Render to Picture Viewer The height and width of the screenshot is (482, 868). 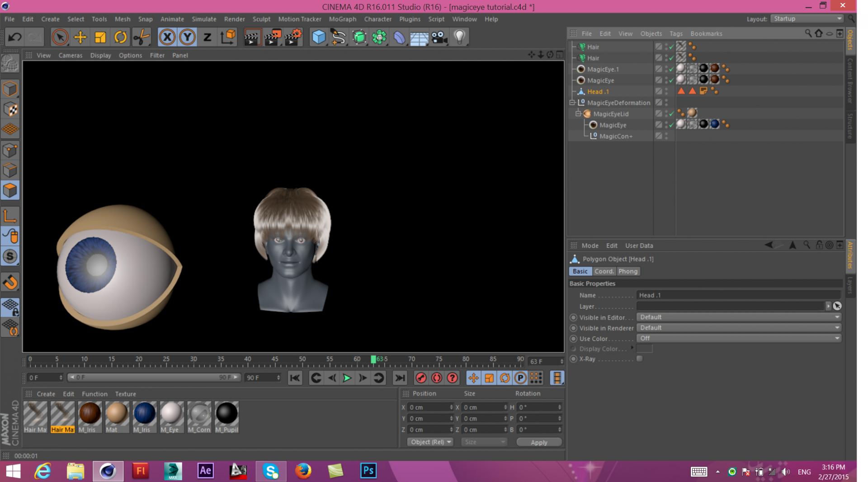tap(273, 37)
